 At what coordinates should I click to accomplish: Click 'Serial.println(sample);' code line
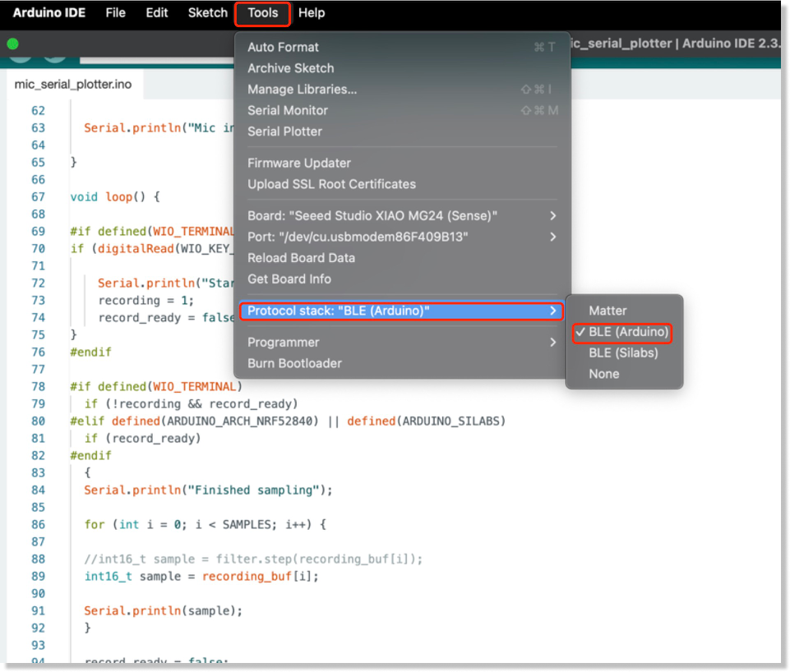pos(164,611)
